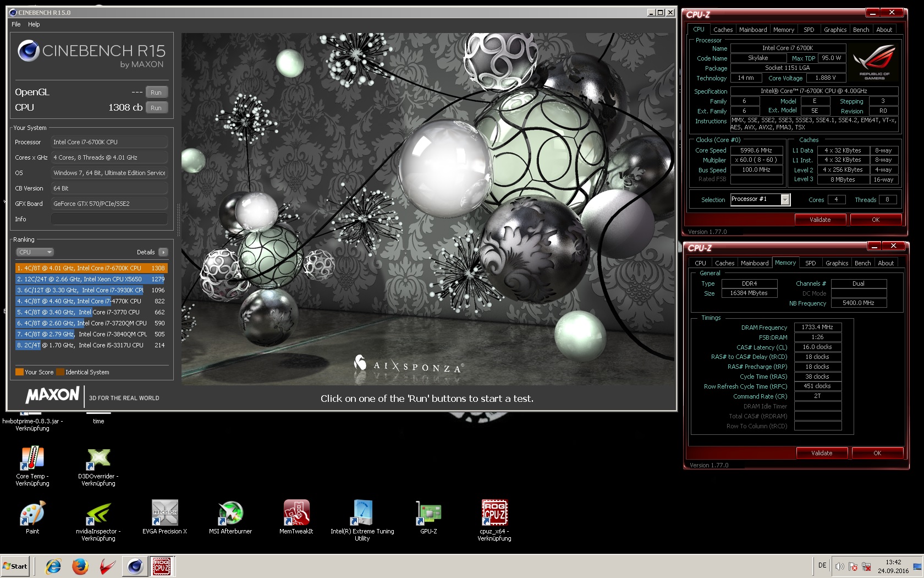Select ranking row Core i7-4770K
This screenshot has width=924, height=578.
(x=91, y=301)
